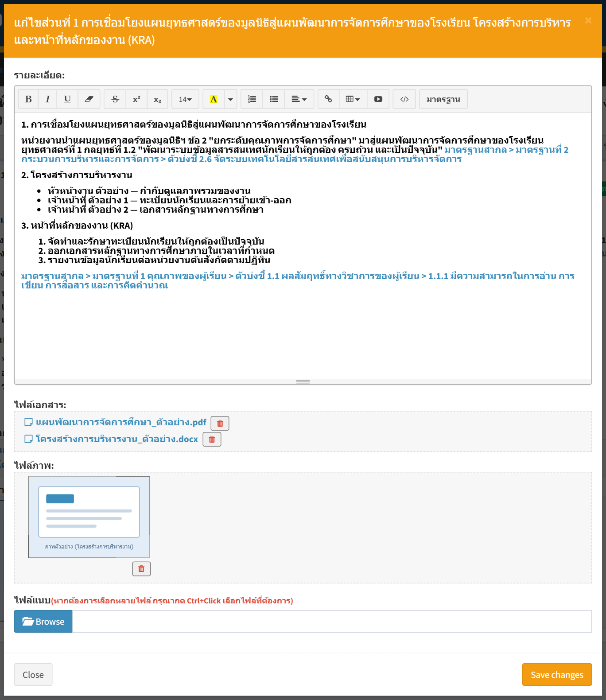The image size is (606, 700).
Task: Click the sample image thumbnail
Action: (x=89, y=517)
